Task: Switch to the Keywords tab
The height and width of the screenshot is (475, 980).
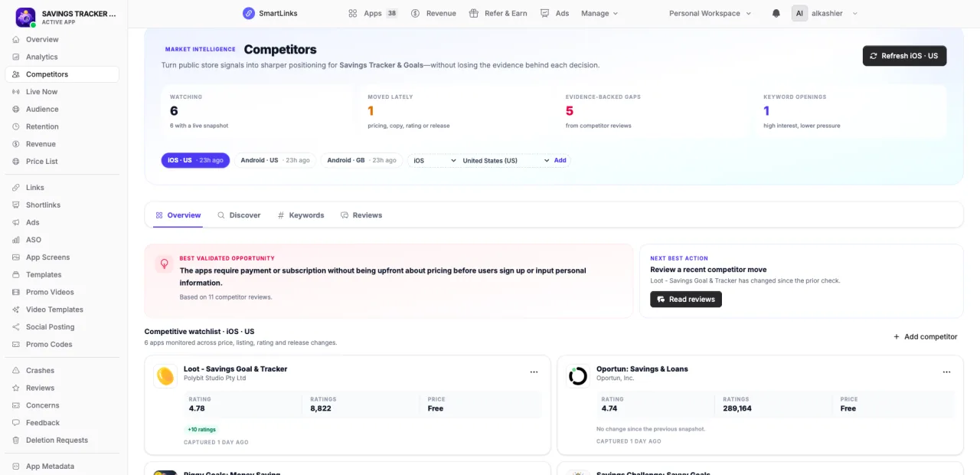Action: (x=301, y=215)
